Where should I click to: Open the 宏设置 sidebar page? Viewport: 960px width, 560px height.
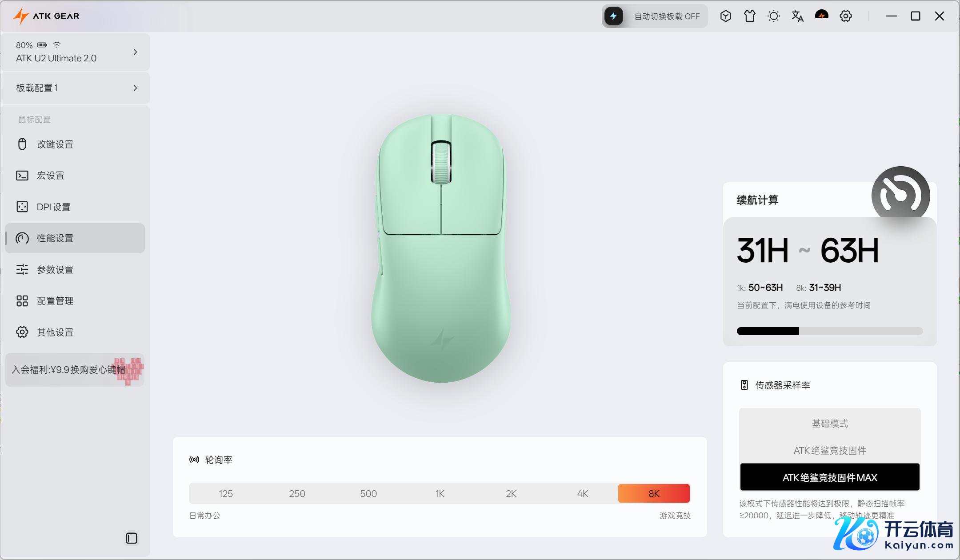50,176
